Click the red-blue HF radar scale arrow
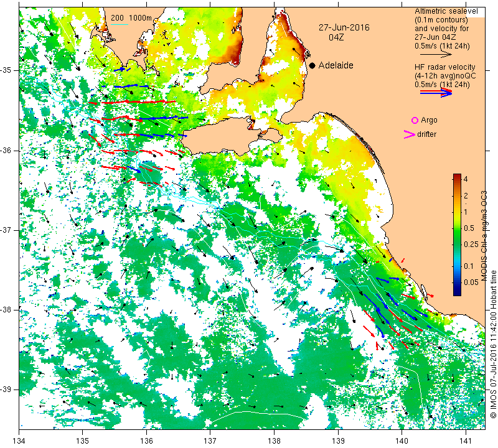Image resolution: width=498 pixels, height=448 pixels. pos(436,93)
